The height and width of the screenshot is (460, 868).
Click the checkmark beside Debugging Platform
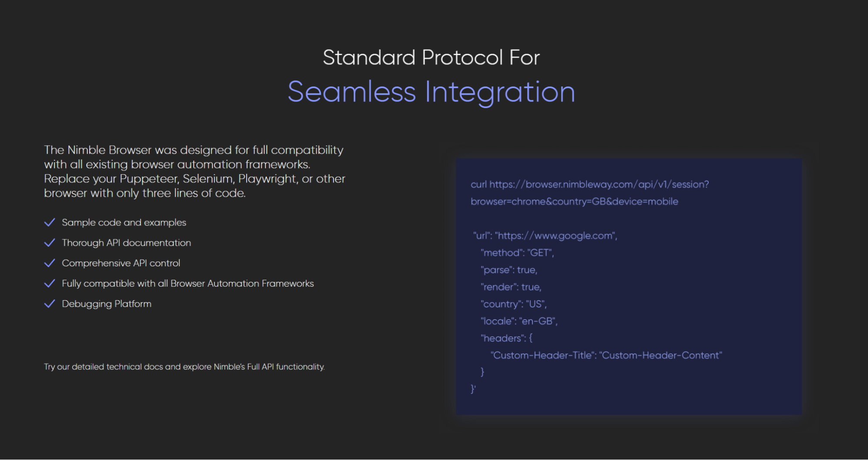(x=50, y=304)
